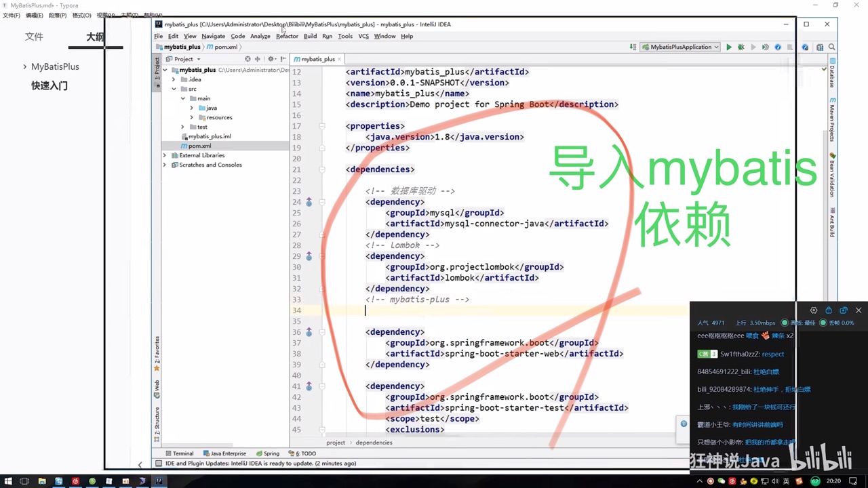
Task: Open Project Structure icon in toolbar
Action: pos(820,47)
